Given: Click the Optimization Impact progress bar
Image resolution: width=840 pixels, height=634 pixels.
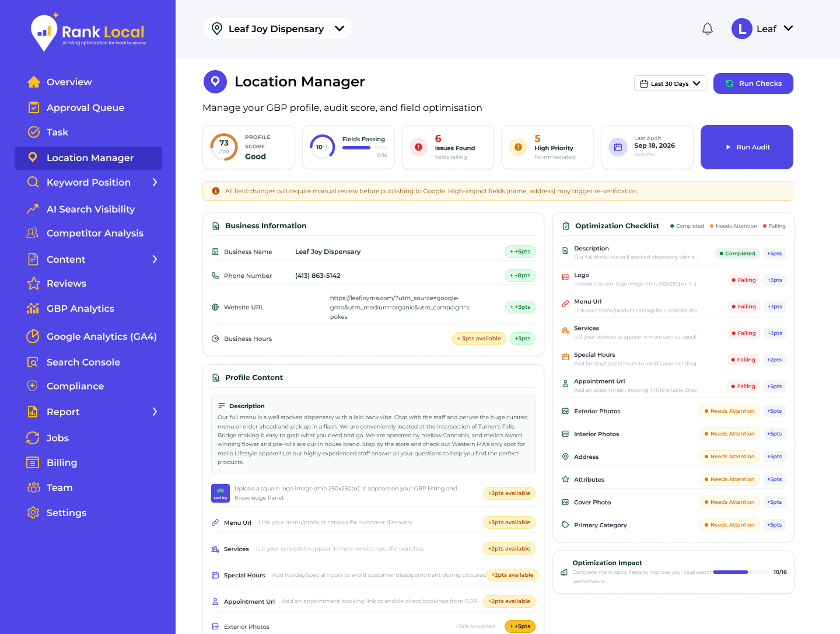Looking at the screenshot, I should [741, 572].
